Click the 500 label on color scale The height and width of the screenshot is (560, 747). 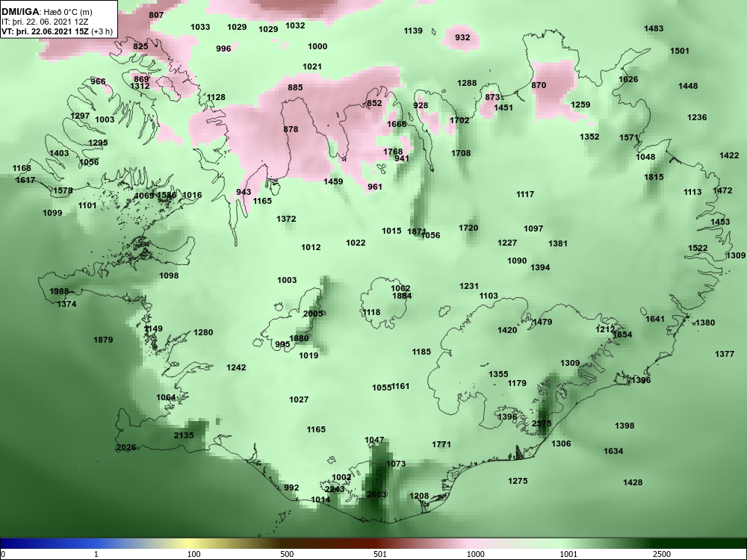(x=287, y=554)
